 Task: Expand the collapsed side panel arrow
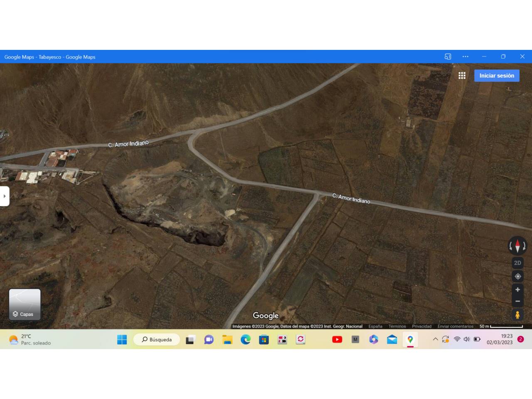click(5, 196)
